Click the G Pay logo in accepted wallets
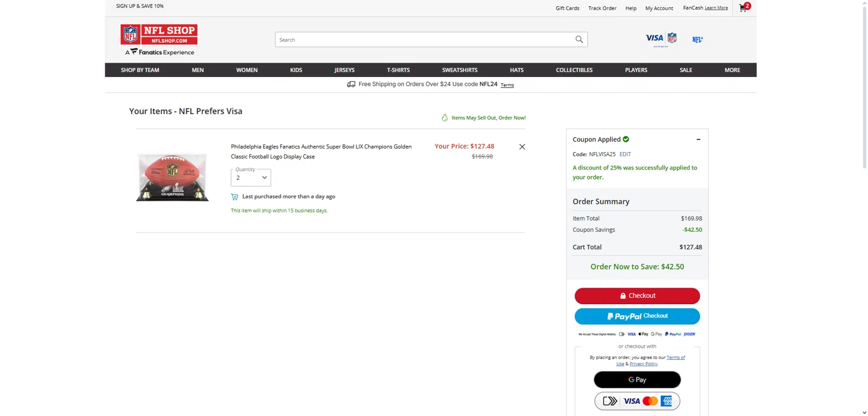The image size is (868, 416). coord(656,334)
